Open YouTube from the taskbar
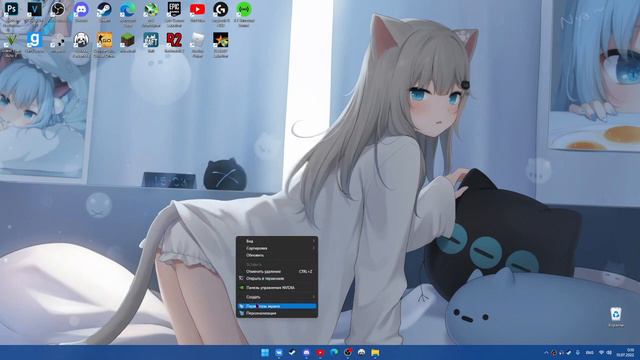The height and width of the screenshot is (360, 640). tap(320, 352)
